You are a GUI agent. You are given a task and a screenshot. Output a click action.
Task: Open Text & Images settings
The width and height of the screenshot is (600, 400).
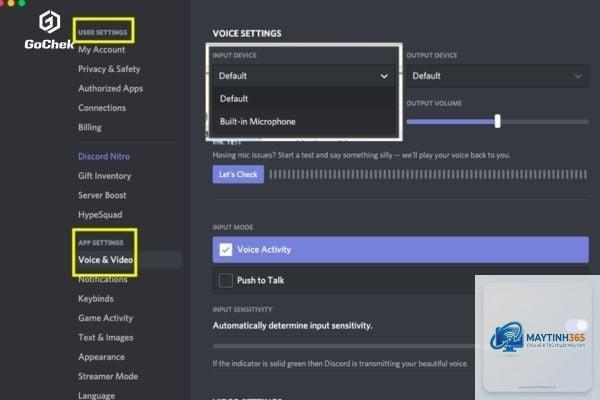(106, 338)
